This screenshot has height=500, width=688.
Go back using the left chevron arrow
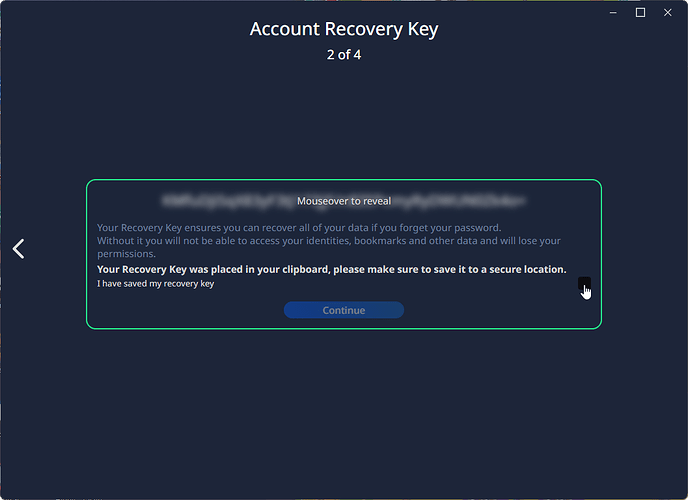[x=19, y=249]
